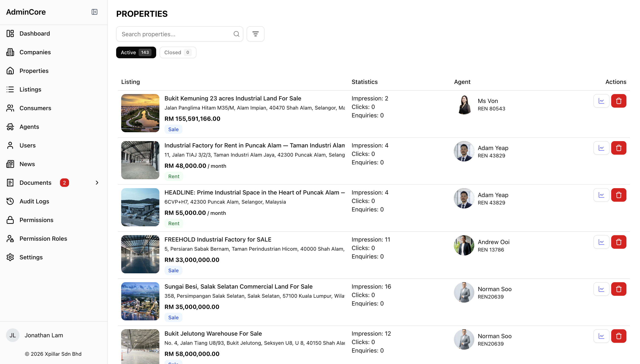Image resolution: width=640 pixels, height=364 pixels.
Task: Click the News newspaper icon
Action: coord(10,164)
